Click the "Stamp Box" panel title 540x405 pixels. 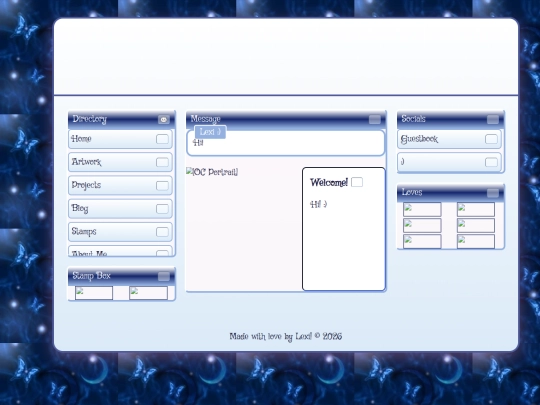92,276
